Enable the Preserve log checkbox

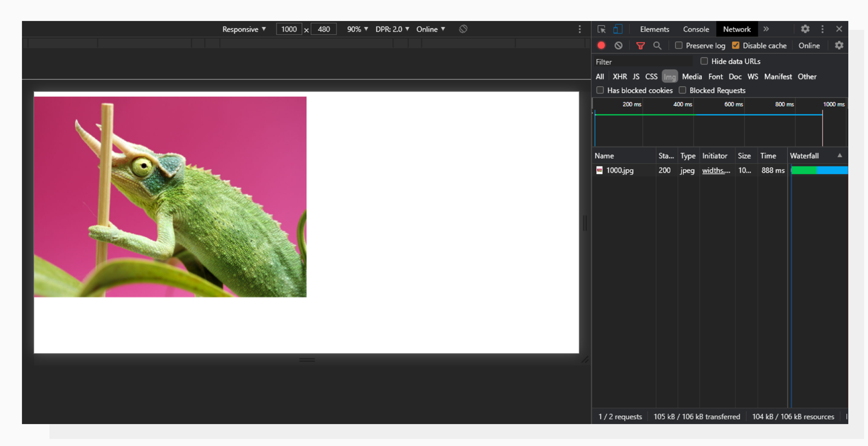pos(679,45)
